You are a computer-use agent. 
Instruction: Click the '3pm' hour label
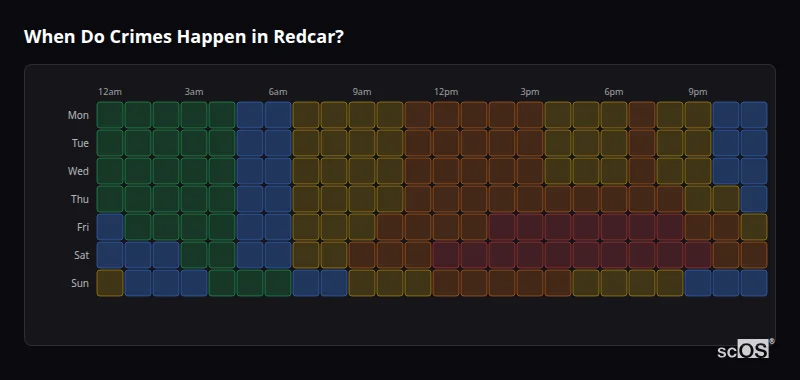click(530, 92)
